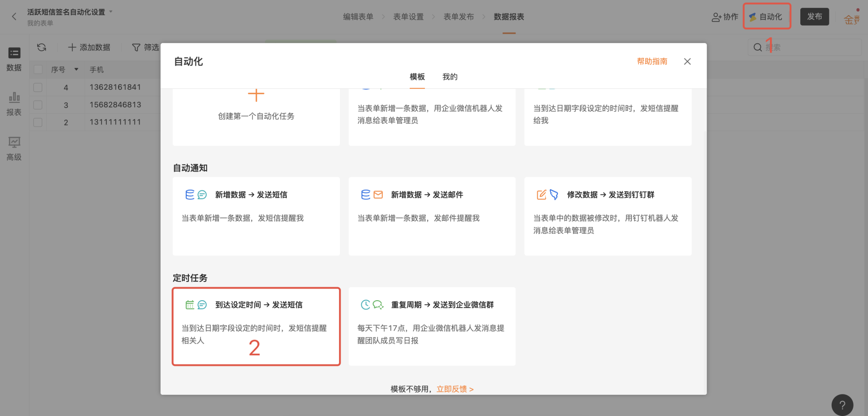The width and height of the screenshot is (868, 416).
Task: Go to the 表单设置 step
Action: pyautogui.click(x=408, y=17)
